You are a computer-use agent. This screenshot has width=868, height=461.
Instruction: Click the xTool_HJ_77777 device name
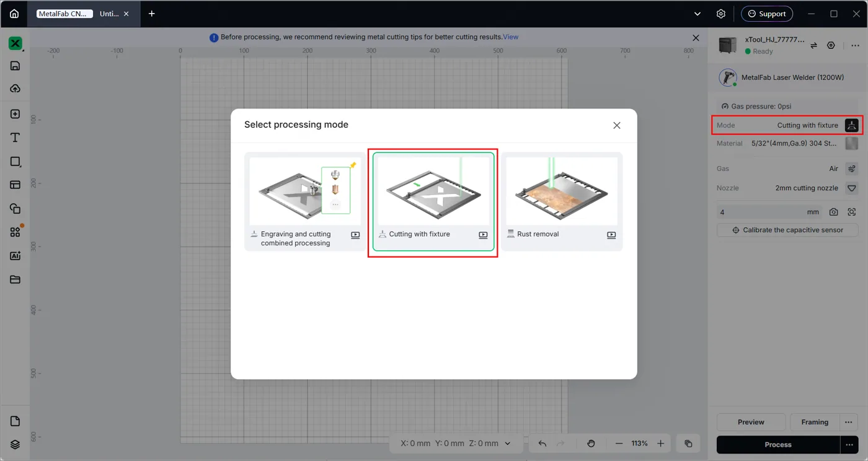click(x=774, y=40)
